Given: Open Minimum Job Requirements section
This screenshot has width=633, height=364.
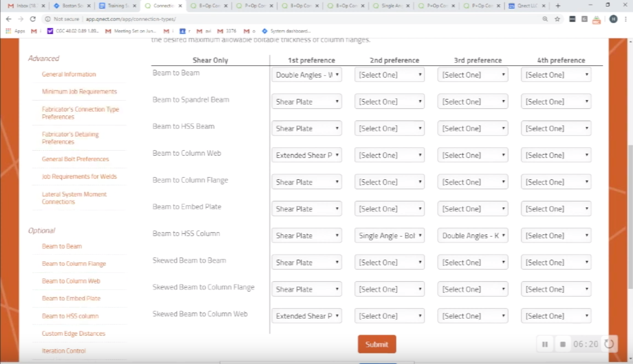Looking at the screenshot, I should coord(79,91).
